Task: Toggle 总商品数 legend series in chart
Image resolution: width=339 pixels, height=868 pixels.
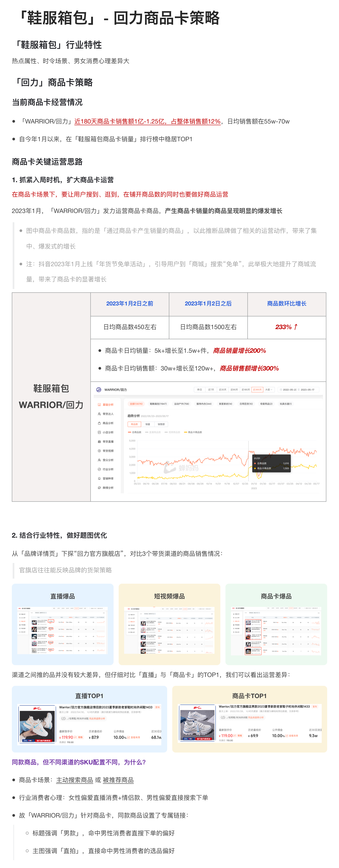Action: (134, 432)
